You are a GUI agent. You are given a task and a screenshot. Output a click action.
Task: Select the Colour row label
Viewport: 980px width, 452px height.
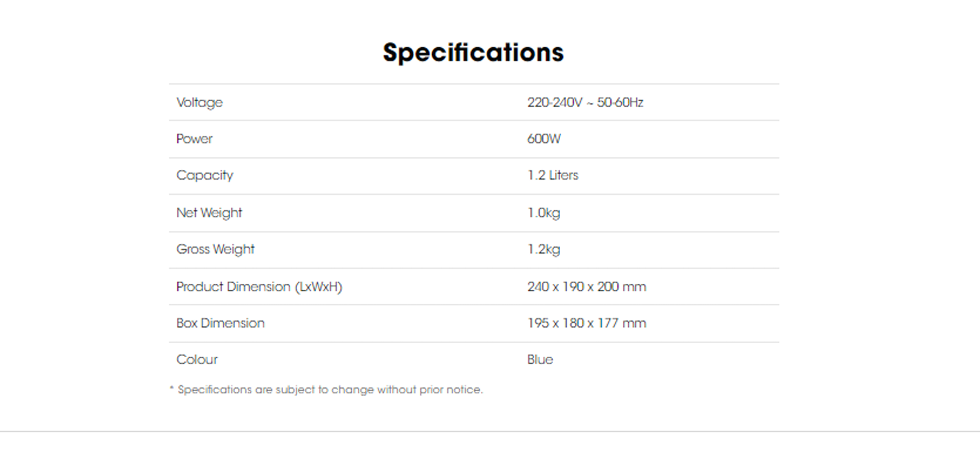pos(197,360)
